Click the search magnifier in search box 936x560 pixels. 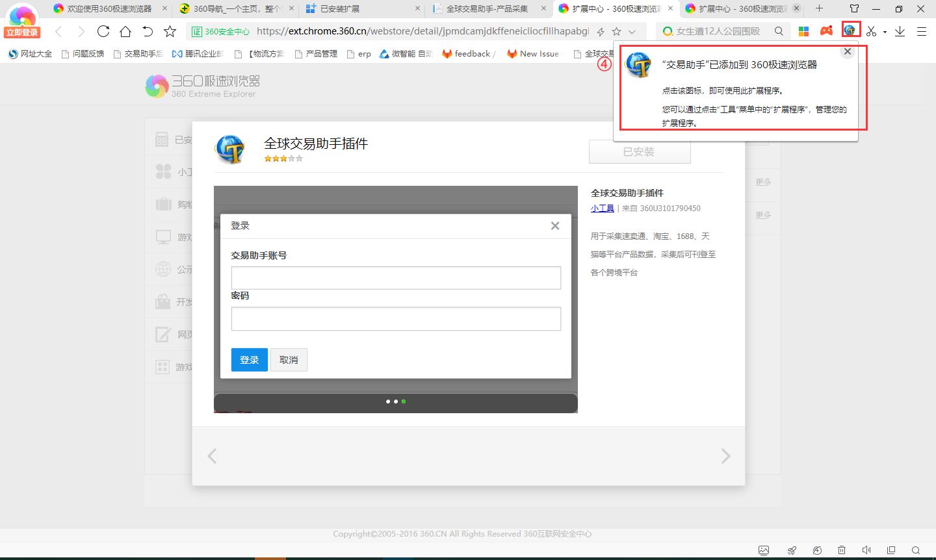[x=779, y=31]
